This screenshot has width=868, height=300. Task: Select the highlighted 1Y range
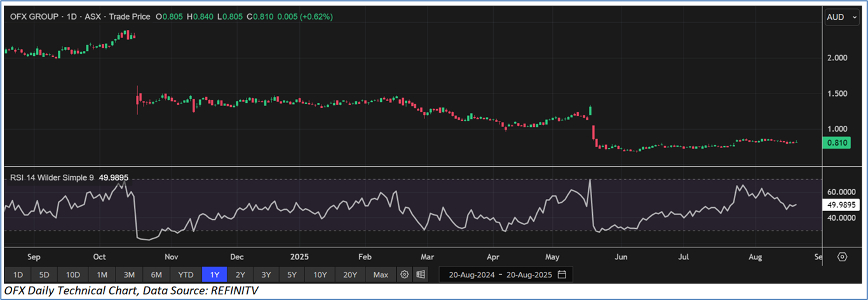(x=214, y=275)
